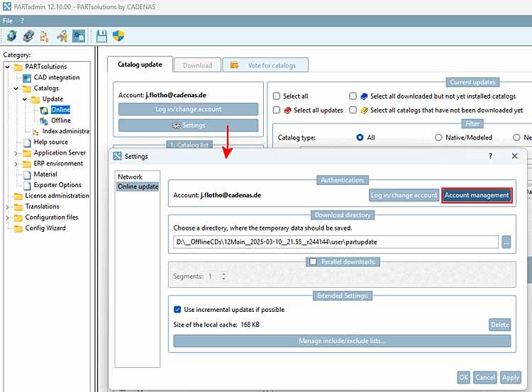Enable the Parallel downloads checkbox
532x392 pixels.
point(313,262)
